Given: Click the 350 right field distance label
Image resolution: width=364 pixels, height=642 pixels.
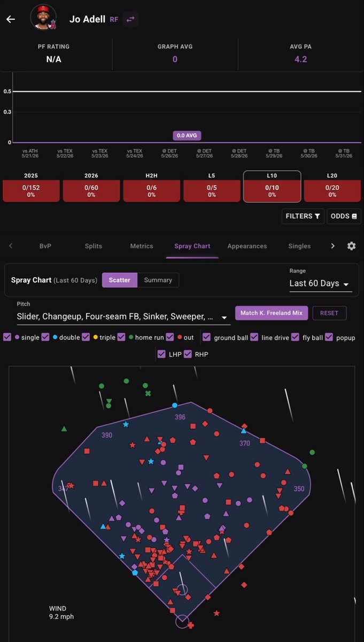Looking at the screenshot, I should tap(299, 488).
